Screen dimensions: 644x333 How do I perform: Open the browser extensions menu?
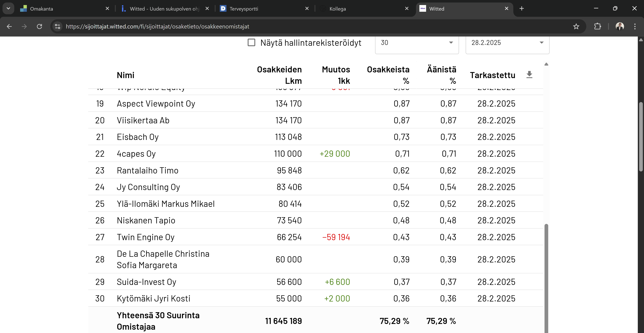point(598,26)
